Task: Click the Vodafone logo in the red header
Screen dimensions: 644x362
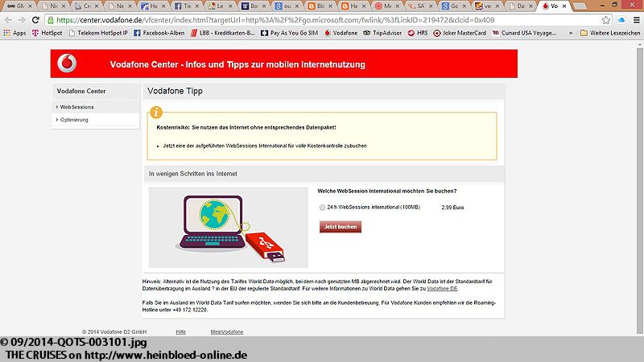Action: coord(67,64)
